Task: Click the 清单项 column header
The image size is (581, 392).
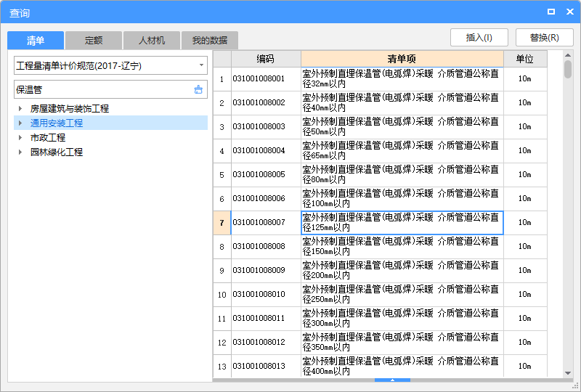Action: coord(402,59)
